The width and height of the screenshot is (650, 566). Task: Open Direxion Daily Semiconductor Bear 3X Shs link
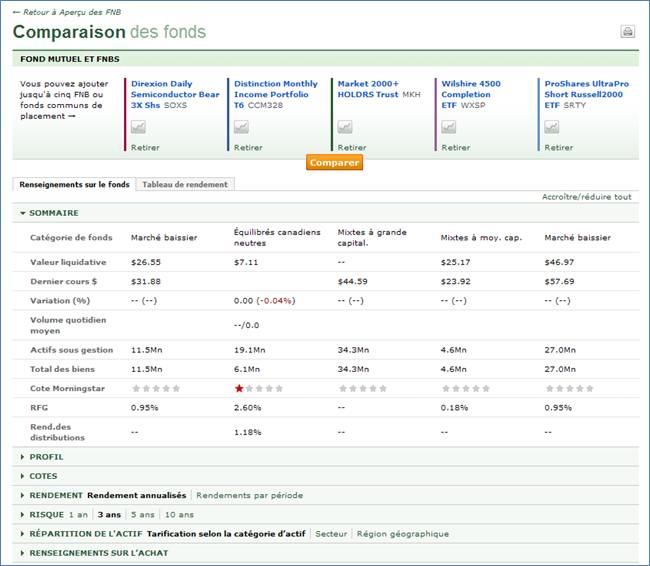pos(175,94)
